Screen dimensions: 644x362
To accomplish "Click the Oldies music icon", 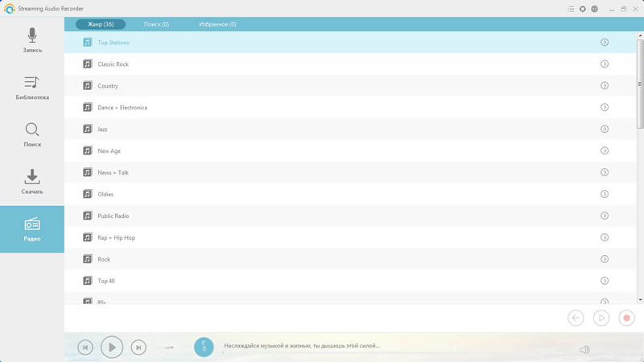I will (x=87, y=194).
